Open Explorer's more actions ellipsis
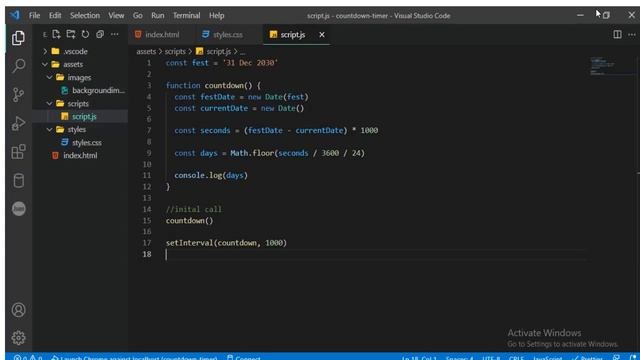This screenshot has height=360, width=640. 115,34
